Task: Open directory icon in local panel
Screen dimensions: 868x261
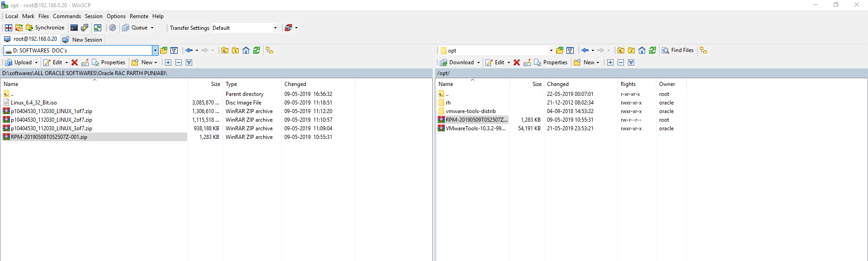Action: (x=164, y=50)
